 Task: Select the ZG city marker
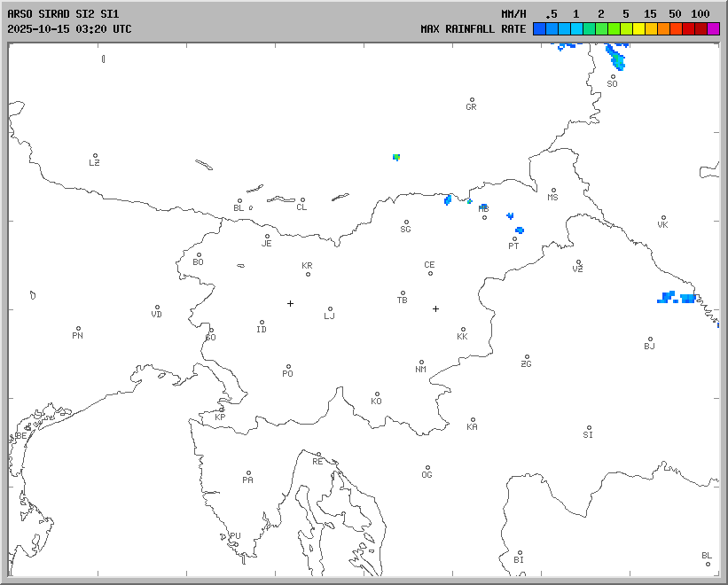pos(527,357)
